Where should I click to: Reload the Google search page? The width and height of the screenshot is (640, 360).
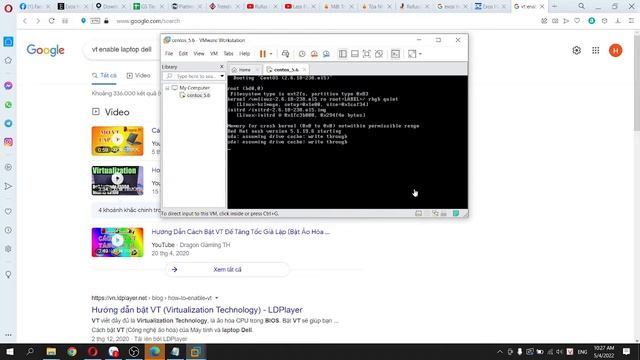pyautogui.click(x=51, y=21)
